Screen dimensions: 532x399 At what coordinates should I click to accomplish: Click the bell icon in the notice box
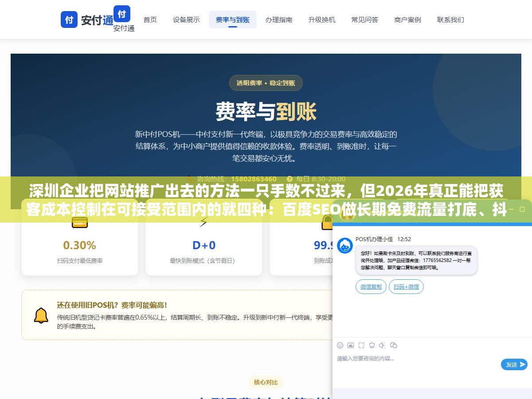[41, 315]
